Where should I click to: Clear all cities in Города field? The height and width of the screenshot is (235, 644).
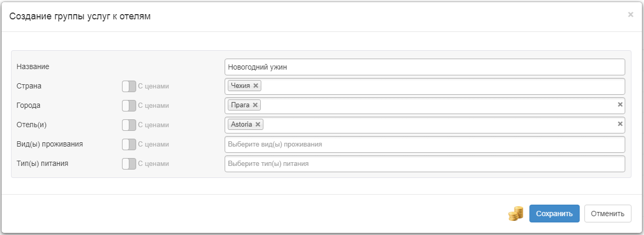(620, 105)
